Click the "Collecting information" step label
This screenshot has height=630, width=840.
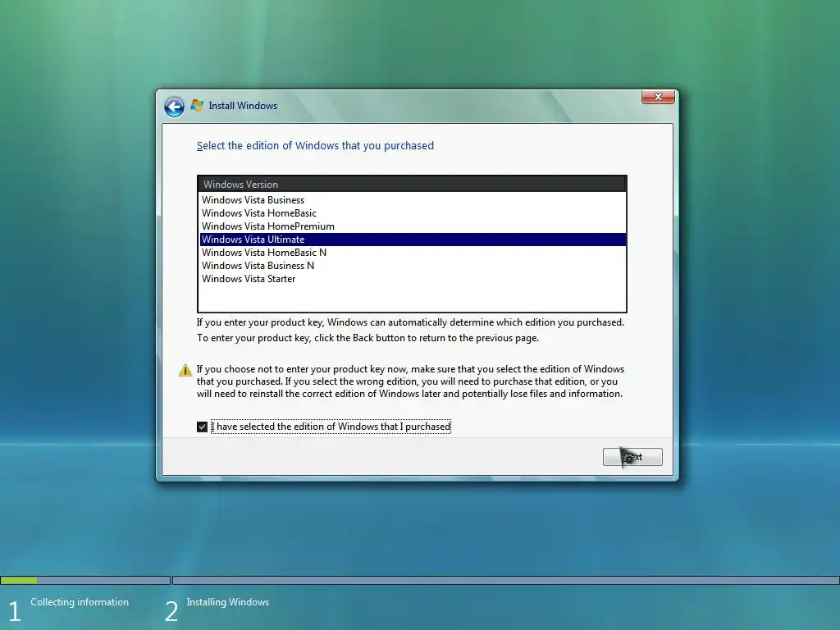point(80,602)
